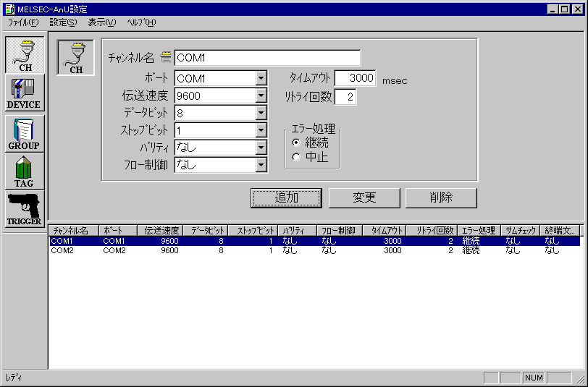Open the GROUP settings panel
This screenshot has width=588, height=387.
[x=25, y=134]
